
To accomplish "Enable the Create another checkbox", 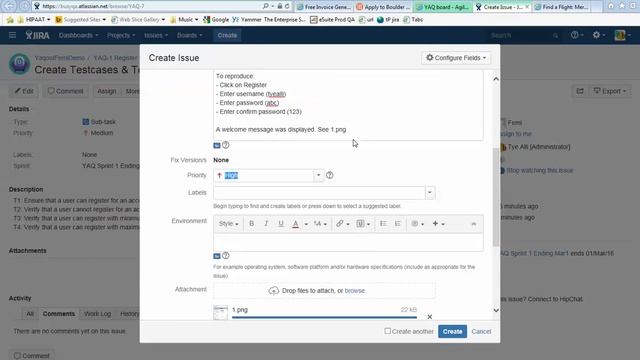I will [388, 331].
